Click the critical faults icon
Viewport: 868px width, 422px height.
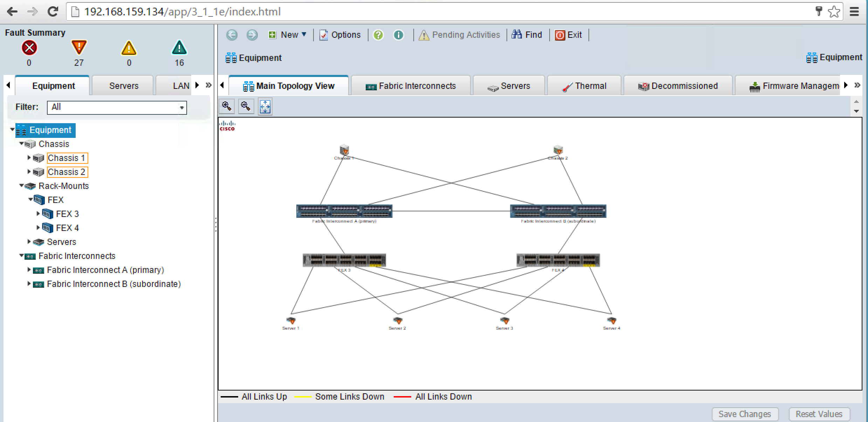pos(29,48)
